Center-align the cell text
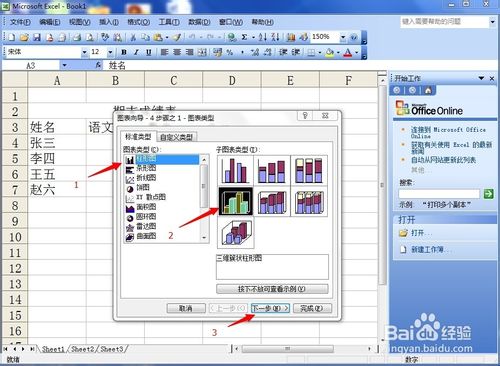500x366 pixels. (x=177, y=52)
